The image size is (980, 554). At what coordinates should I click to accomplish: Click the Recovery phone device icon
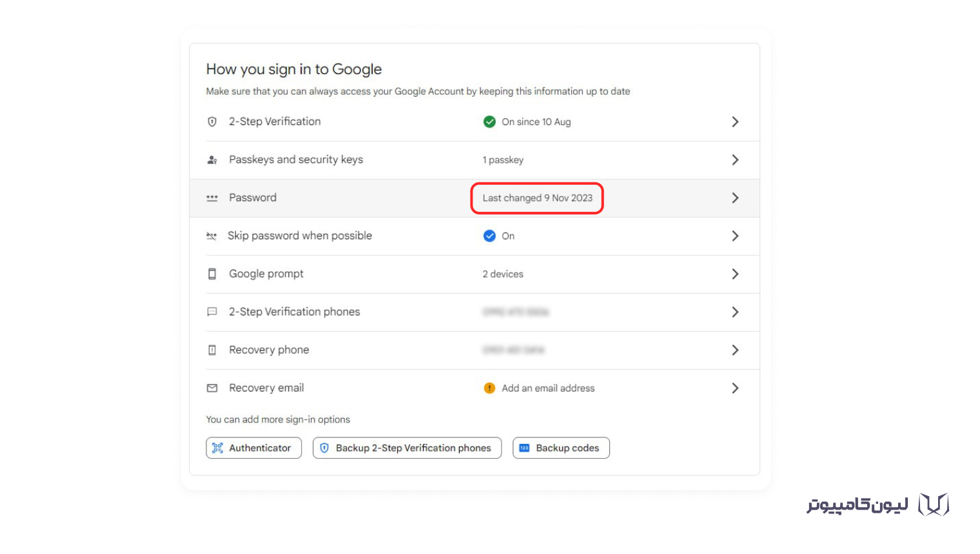(211, 350)
